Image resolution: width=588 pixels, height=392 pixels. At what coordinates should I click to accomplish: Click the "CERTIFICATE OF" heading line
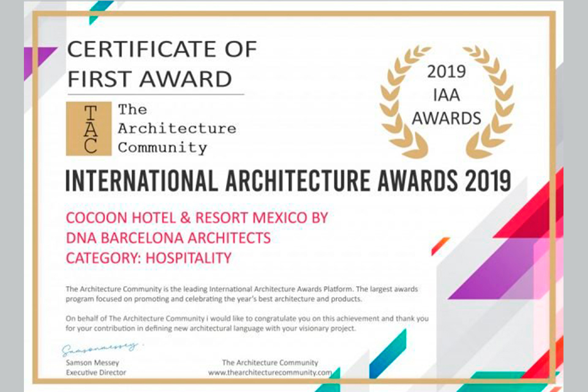pos(162,49)
